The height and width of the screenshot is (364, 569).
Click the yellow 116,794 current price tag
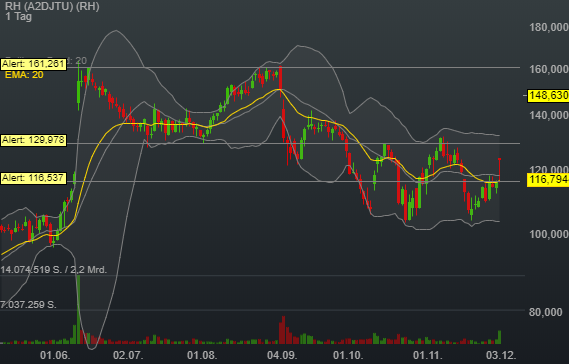[548, 179]
